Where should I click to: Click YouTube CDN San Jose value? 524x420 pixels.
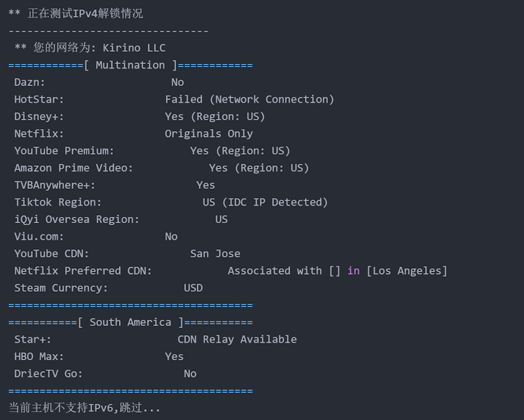215,253
